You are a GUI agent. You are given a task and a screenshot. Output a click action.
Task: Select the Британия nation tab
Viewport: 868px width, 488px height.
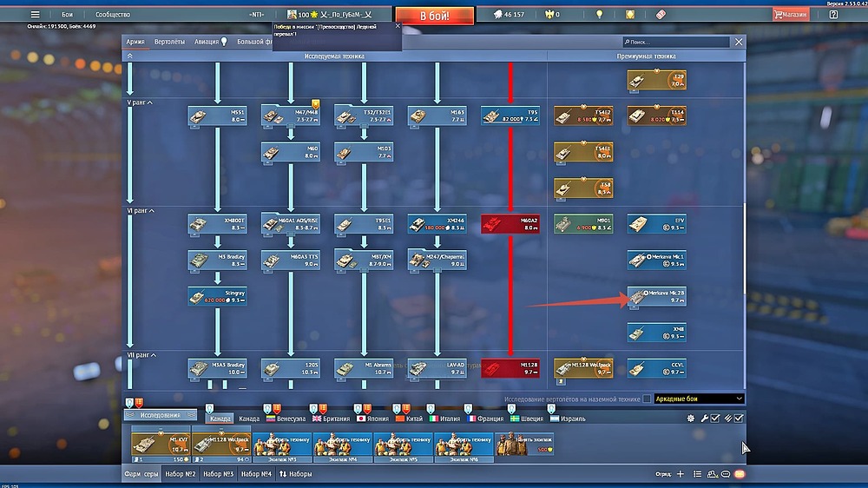click(x=332, y=419)
